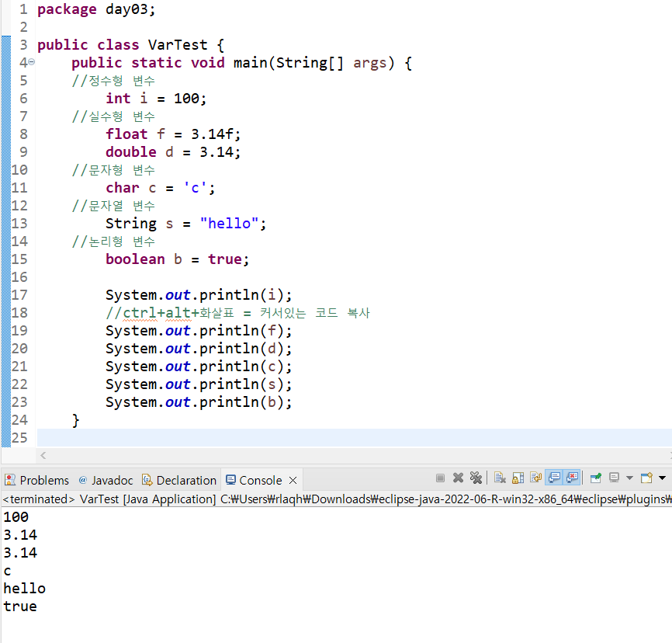Click the Problems tab icon
Screen dimensions: 672x643
tap(10, 480)
